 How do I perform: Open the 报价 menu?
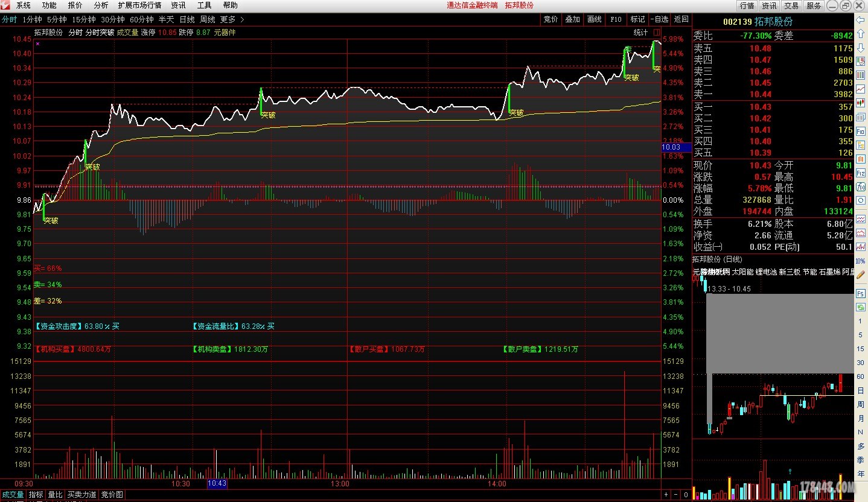point(75,5)
